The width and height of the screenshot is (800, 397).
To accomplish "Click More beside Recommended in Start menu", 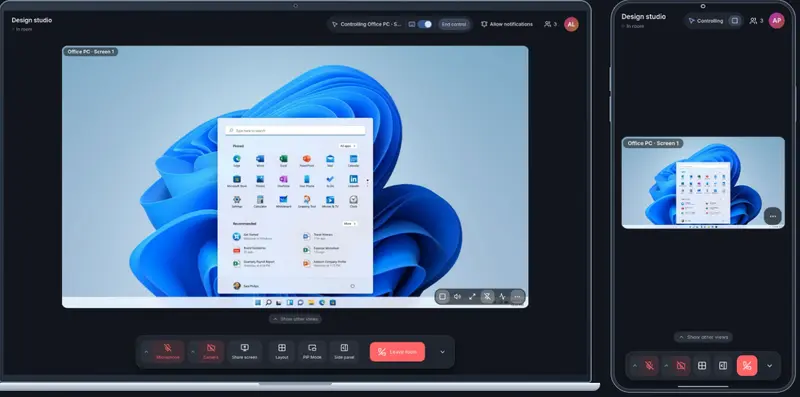I will click(x=349, y=224).
